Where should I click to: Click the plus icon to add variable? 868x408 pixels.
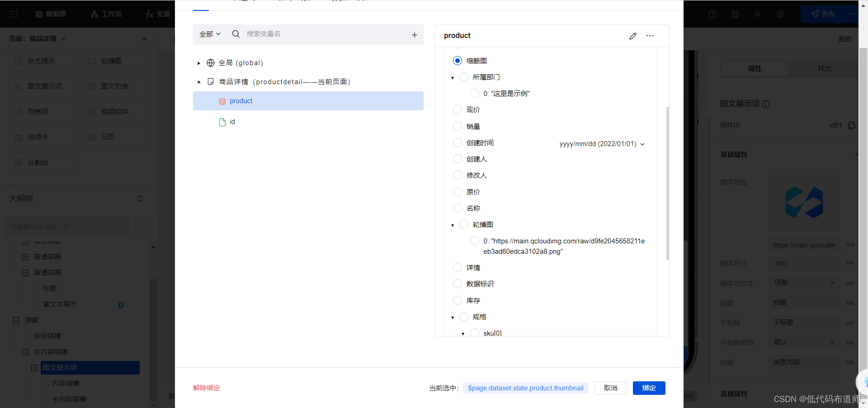click(415, 35)
